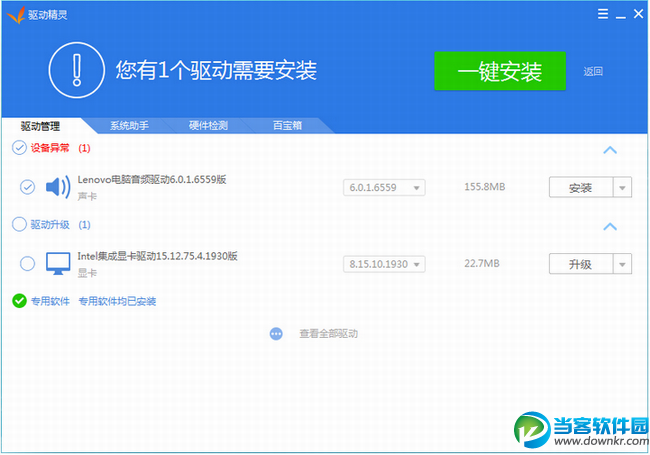Switch to the 百宝箱 tab
This screenshot has width=650, height=455.
[287, 126]
